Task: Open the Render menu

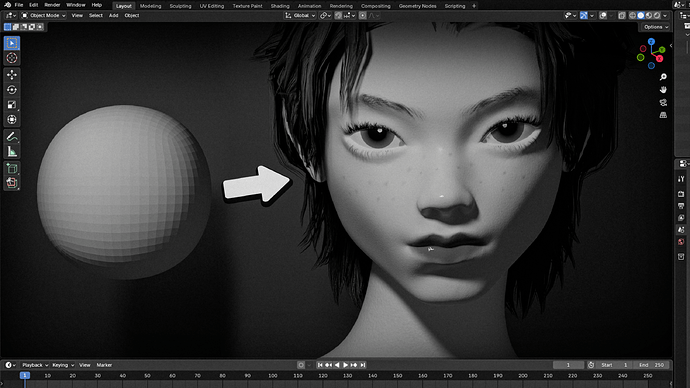Action: coord(52,5)
